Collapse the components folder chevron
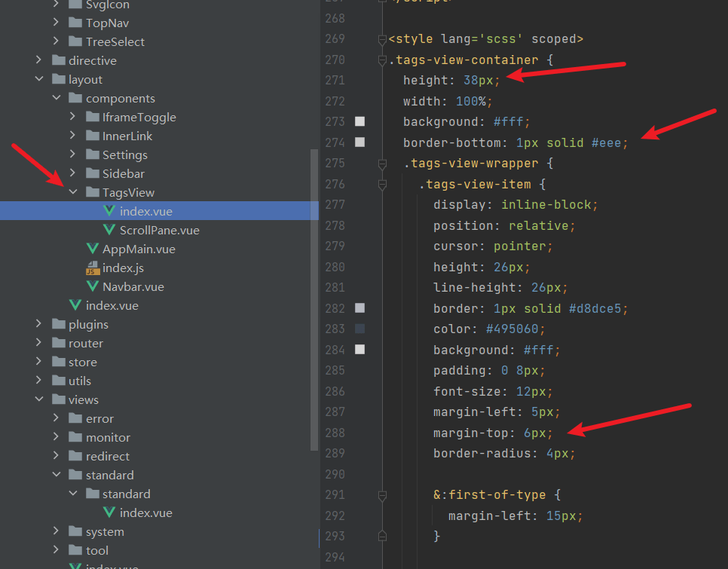 point(57,97)
